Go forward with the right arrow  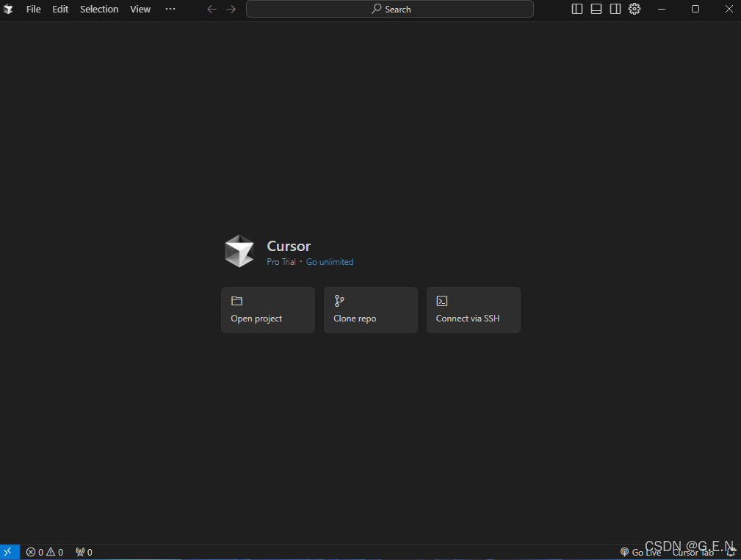pyautogui.click(x=231, y=9)
